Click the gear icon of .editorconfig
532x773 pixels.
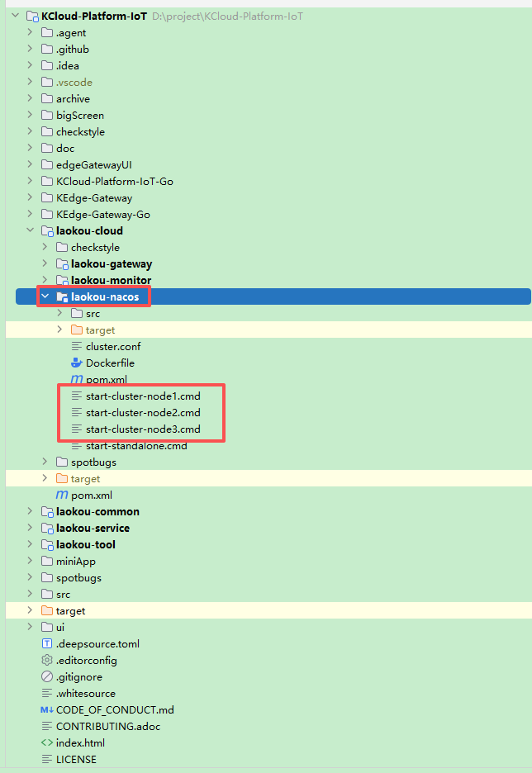click(47, 660)
